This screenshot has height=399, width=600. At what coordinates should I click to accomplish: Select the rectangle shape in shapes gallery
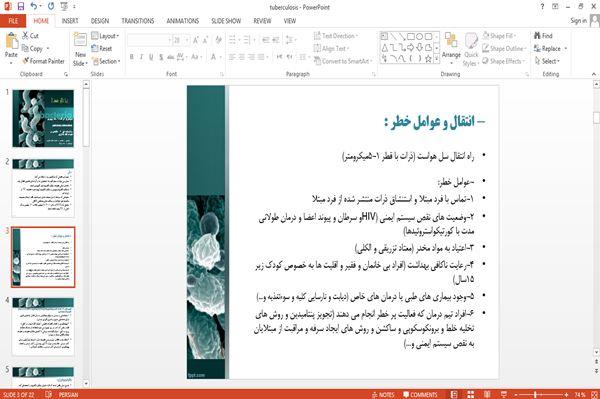click(x=411, y=37)
